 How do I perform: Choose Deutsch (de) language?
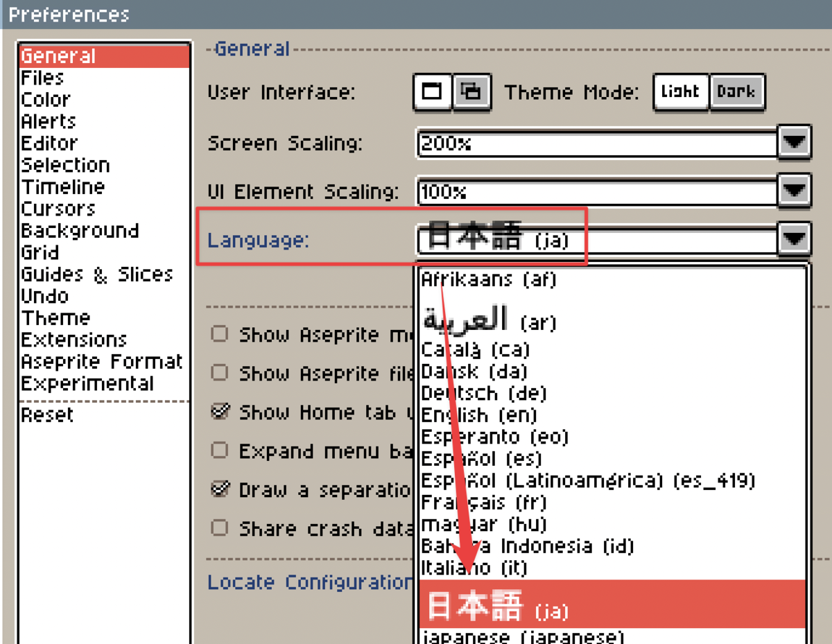coord(612,393)
